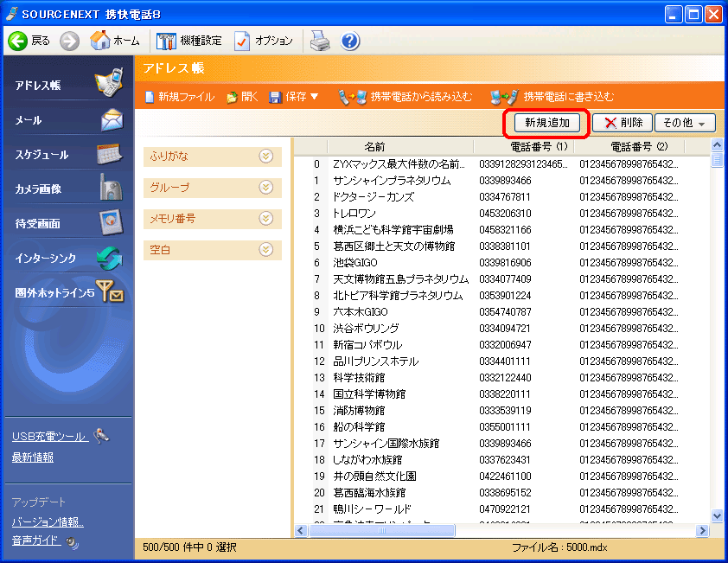This screenshot has width=728, height=563.
Task: Select row 池袋GIGO
Action: pyautogui.click(x=501, y=262)
